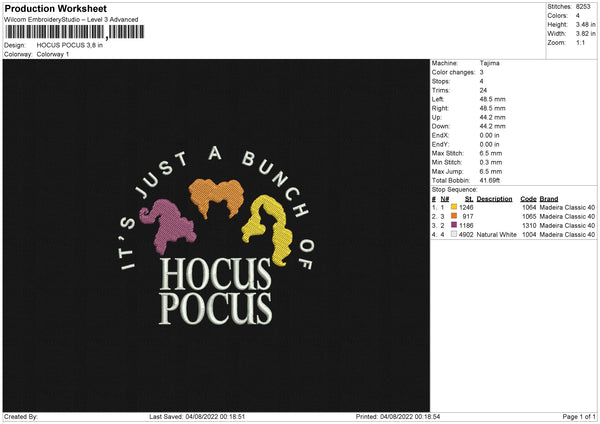Image resolution: width=600 pixels, height=424 pixels.
Task: Click the yellow thread swatch for stop 1
Action: click(x=454, y=207)
